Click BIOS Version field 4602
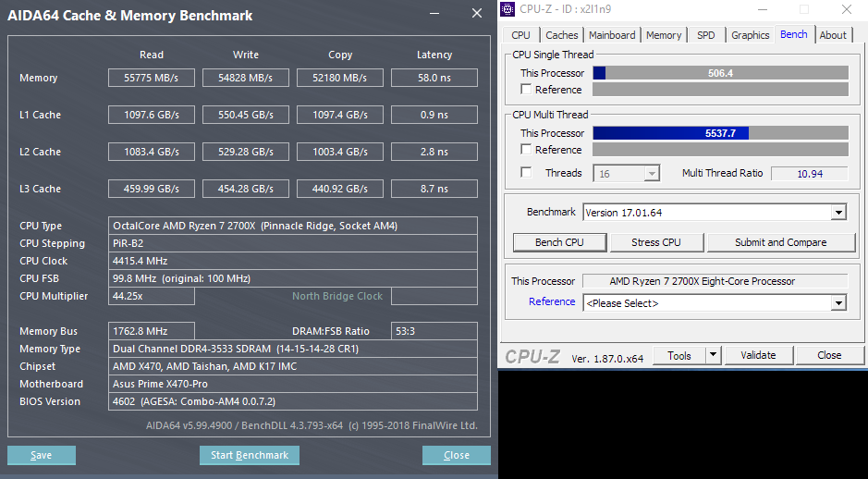Image resolution: width=868 pixels, height=479 pixels. 293,401
